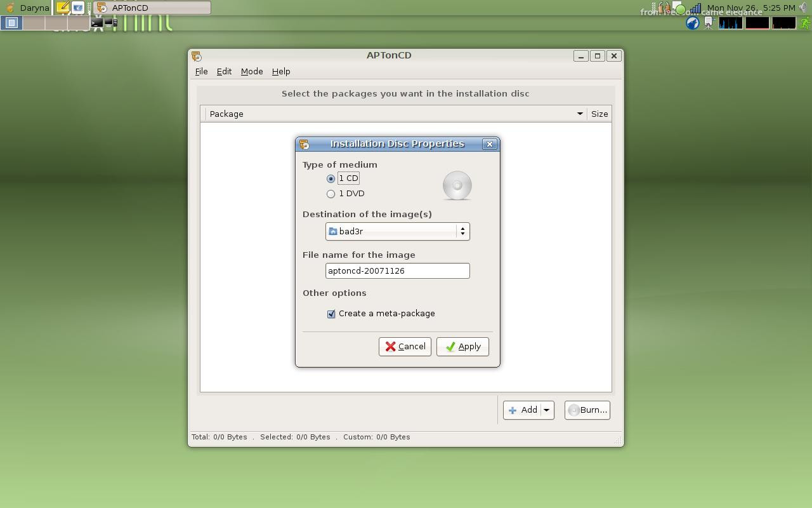Click the volume speaker icon
The image size is (812, 508).
pos(804,8)
